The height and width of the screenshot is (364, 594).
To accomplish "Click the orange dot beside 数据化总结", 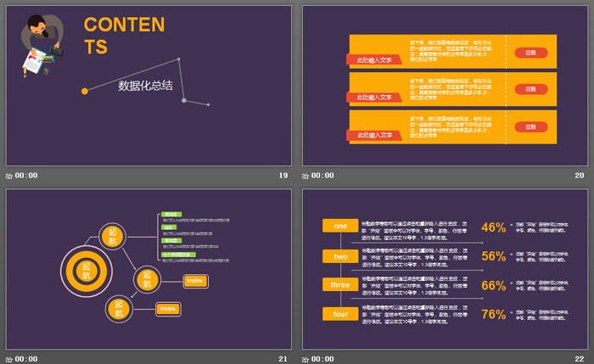I will pyautogui.click(x=84, y=91).
